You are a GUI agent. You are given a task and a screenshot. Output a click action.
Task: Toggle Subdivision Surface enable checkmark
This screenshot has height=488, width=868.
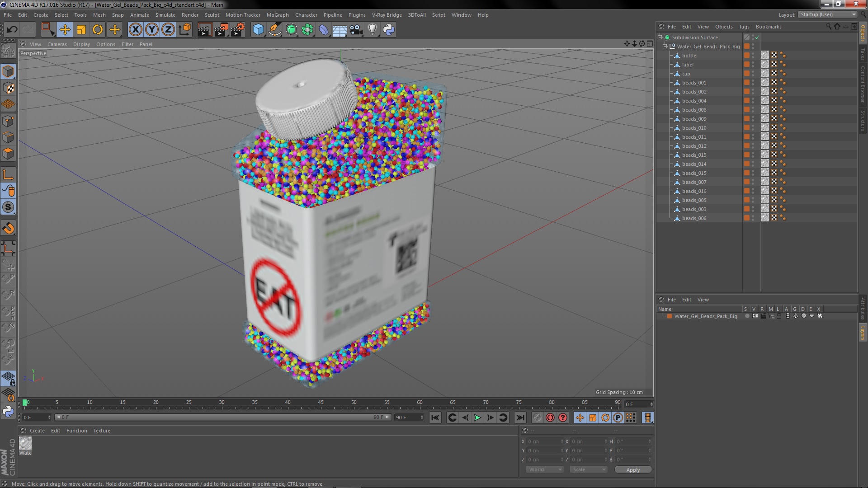coord(757,38)
